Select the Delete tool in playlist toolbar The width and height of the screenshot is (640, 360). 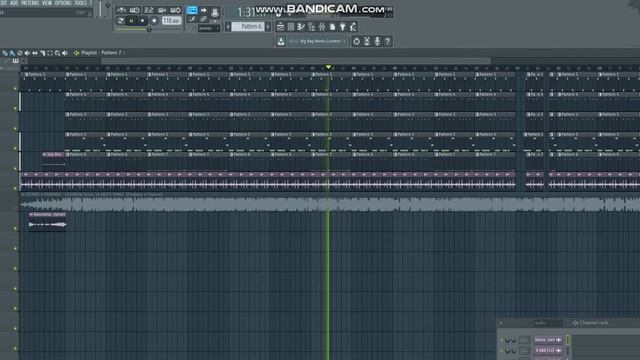coord(20,53)
